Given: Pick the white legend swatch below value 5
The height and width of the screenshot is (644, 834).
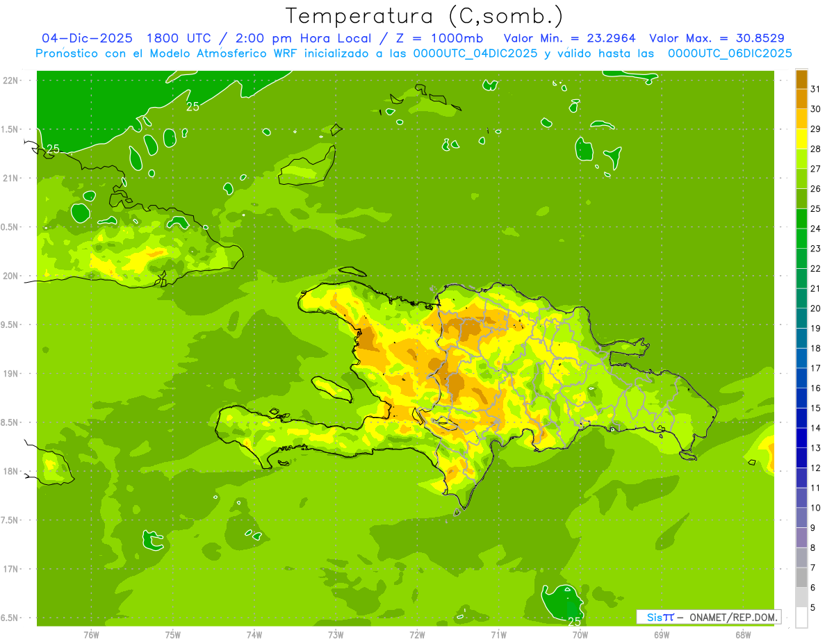Looking at the screenshot, I should [801, 618].
